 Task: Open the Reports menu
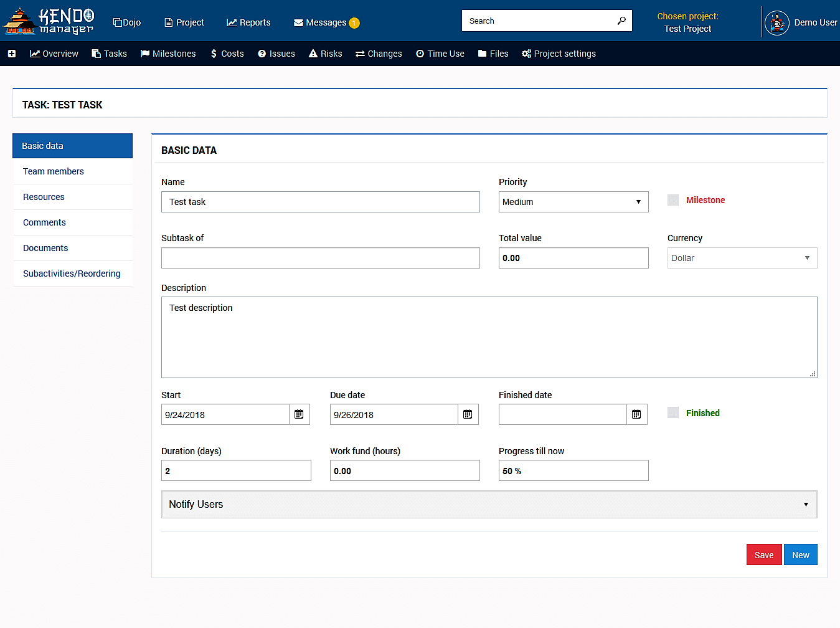click(x=248, y=22)
